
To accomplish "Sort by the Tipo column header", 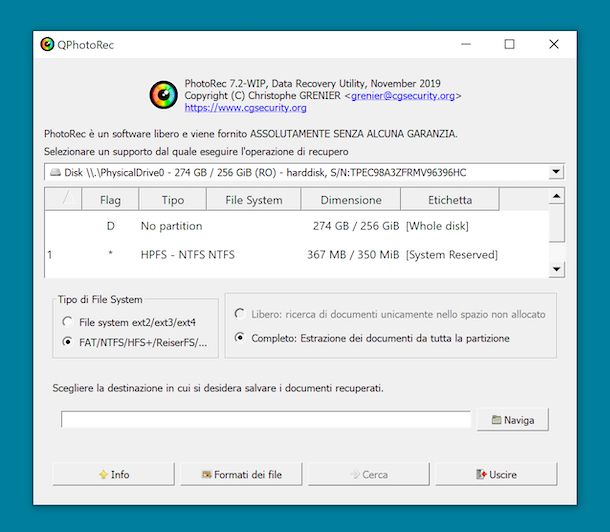I will 173,200.
